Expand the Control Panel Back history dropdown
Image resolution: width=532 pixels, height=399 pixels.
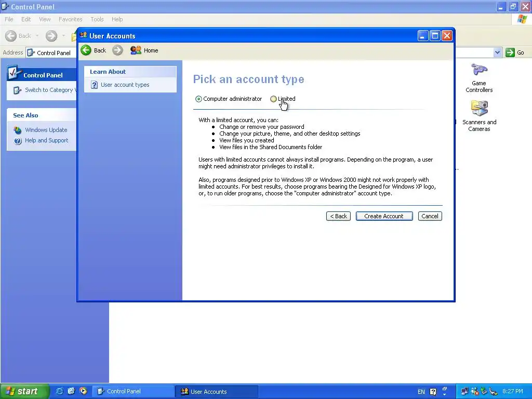(x=37, y=36)
